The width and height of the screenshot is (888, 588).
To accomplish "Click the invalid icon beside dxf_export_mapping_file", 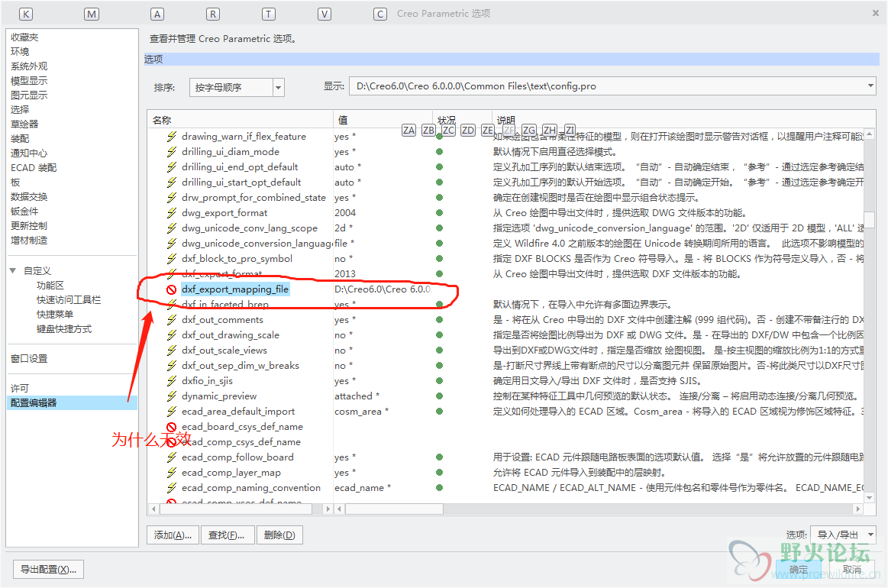I will pos(172,289).
